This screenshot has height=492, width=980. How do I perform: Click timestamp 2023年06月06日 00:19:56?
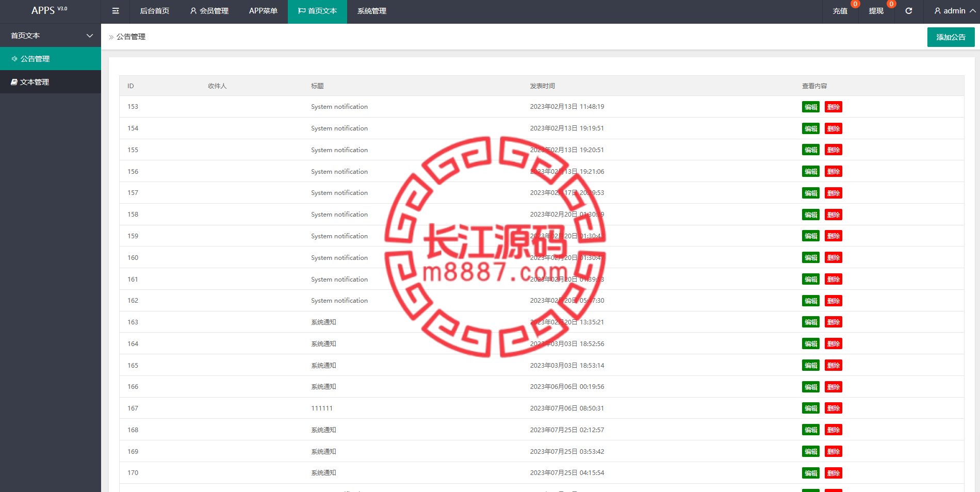(x=567, y=387)
